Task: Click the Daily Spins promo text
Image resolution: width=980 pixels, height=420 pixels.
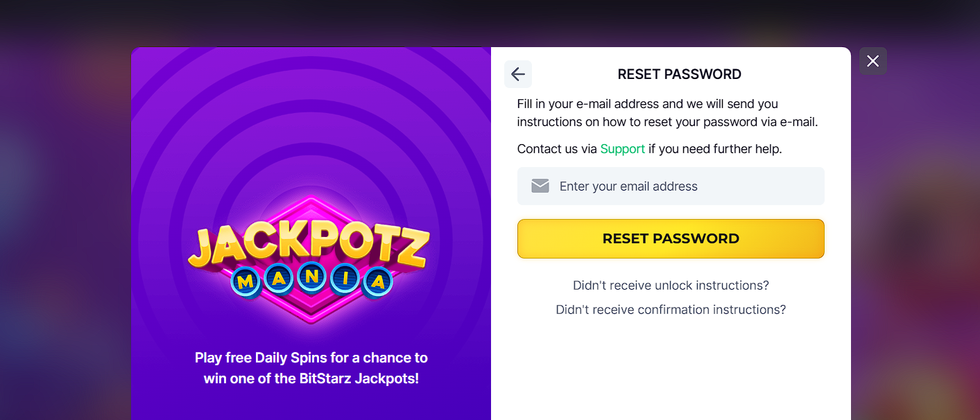Action: (x=311, y=368)
